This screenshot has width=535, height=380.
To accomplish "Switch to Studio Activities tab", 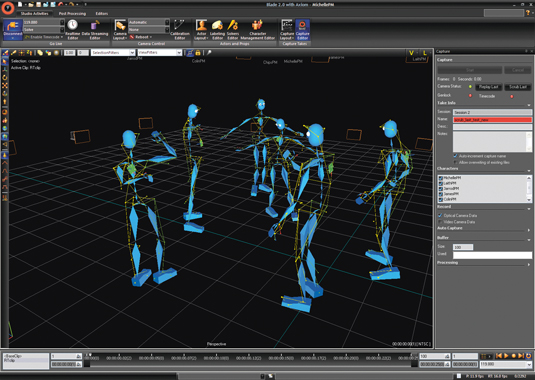I will 34,14.
